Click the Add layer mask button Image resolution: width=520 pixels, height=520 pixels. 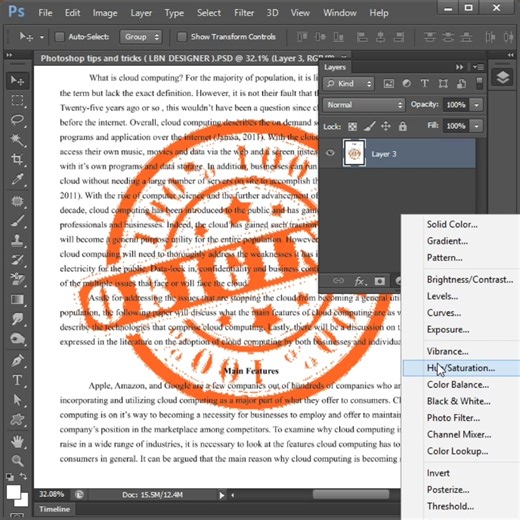[379, 281]
